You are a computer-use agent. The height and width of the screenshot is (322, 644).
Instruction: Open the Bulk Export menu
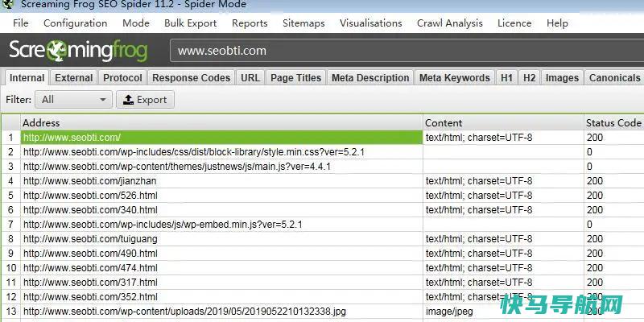click(191, 23)
